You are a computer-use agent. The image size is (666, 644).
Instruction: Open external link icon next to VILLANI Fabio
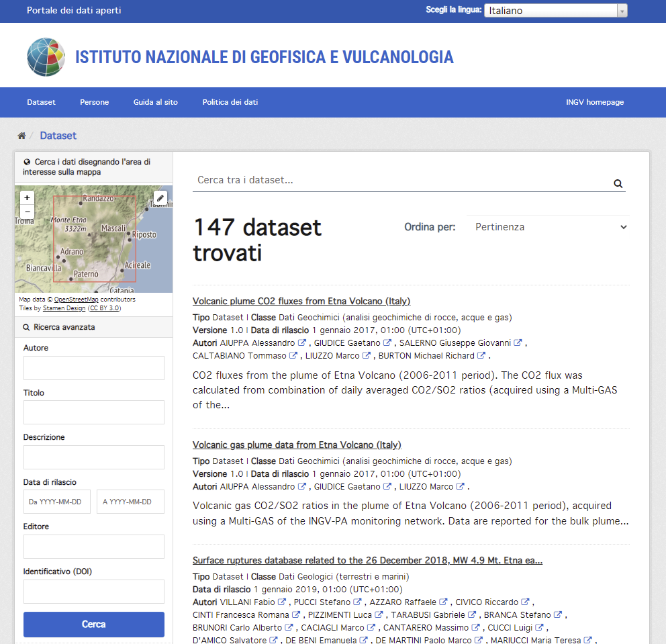(x=282, y=602)
